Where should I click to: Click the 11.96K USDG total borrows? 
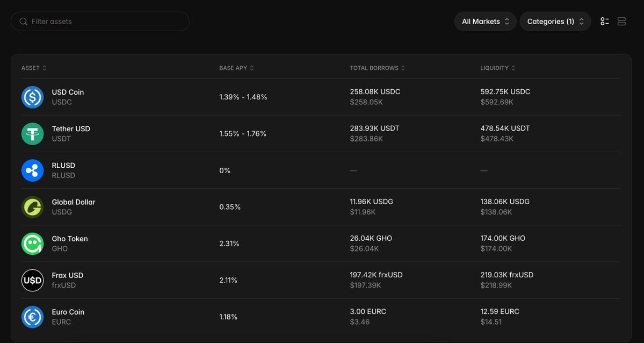pos(372,202)
